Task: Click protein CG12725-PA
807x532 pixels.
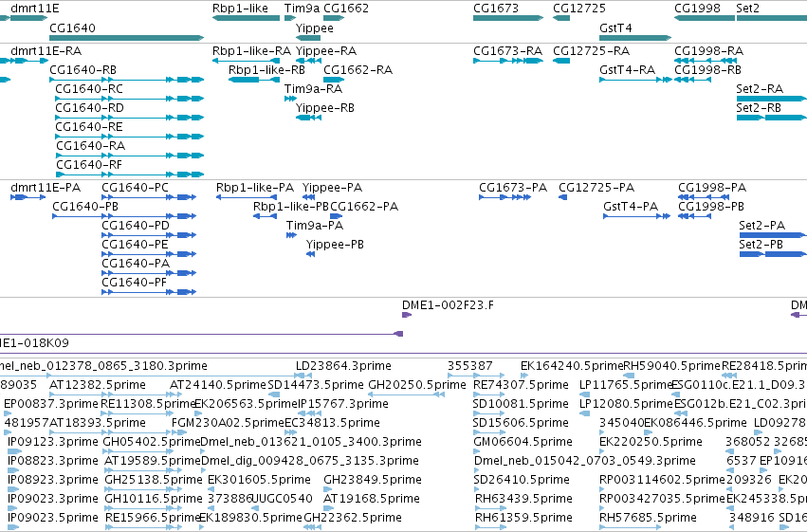Action: coord(596,189)
